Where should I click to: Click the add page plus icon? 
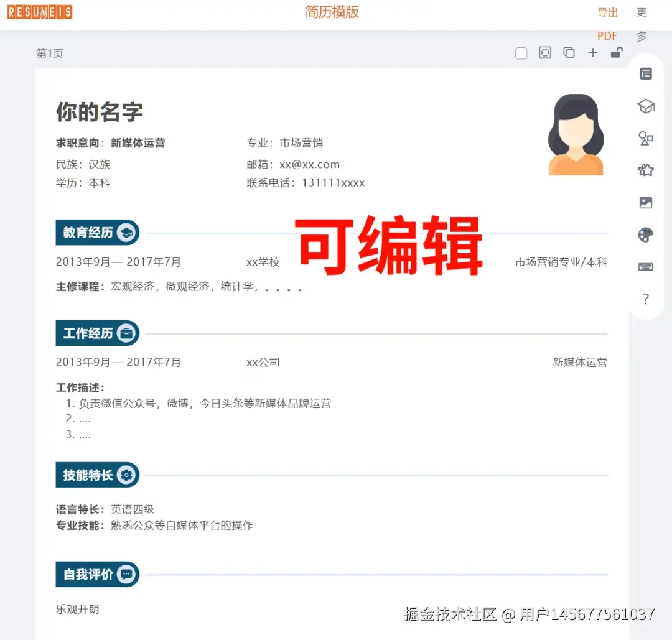(592, 53)
